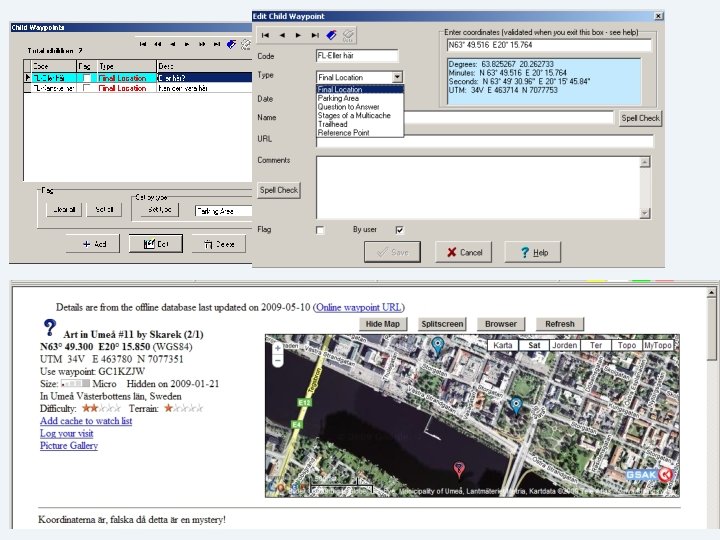Click the Hide Map button
Image resolution: width=720 pixels, height=540 pixels.
pos(382,324)
